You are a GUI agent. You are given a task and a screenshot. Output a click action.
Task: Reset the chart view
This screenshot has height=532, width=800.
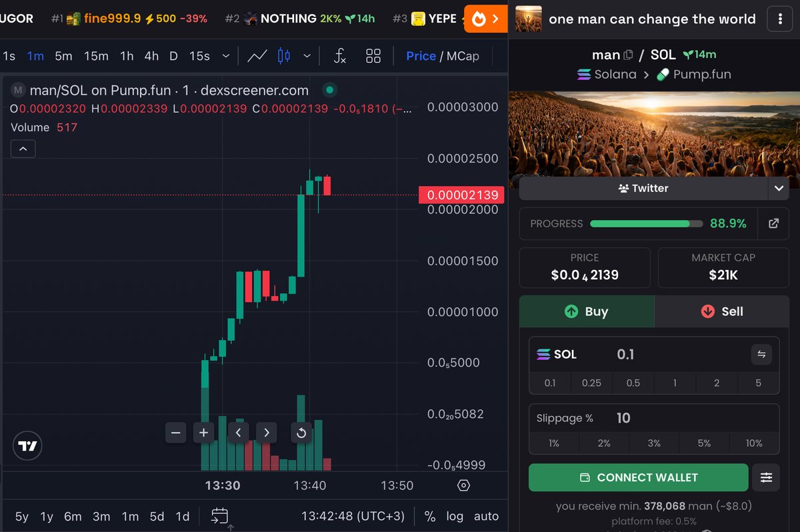(301, 433)
